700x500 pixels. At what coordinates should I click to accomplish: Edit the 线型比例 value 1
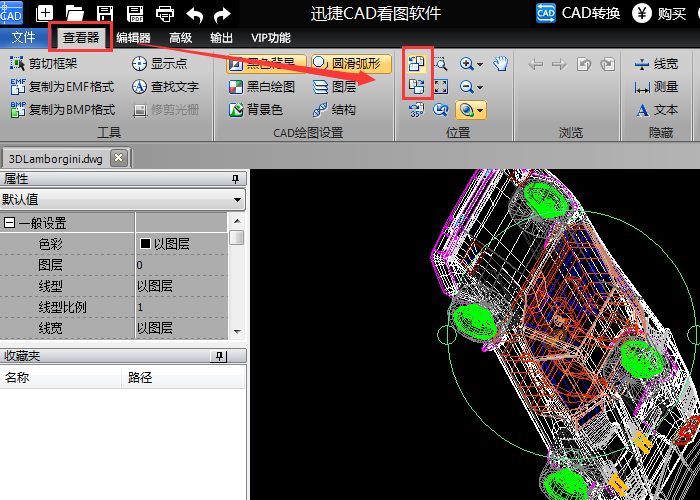click(182, 307)
